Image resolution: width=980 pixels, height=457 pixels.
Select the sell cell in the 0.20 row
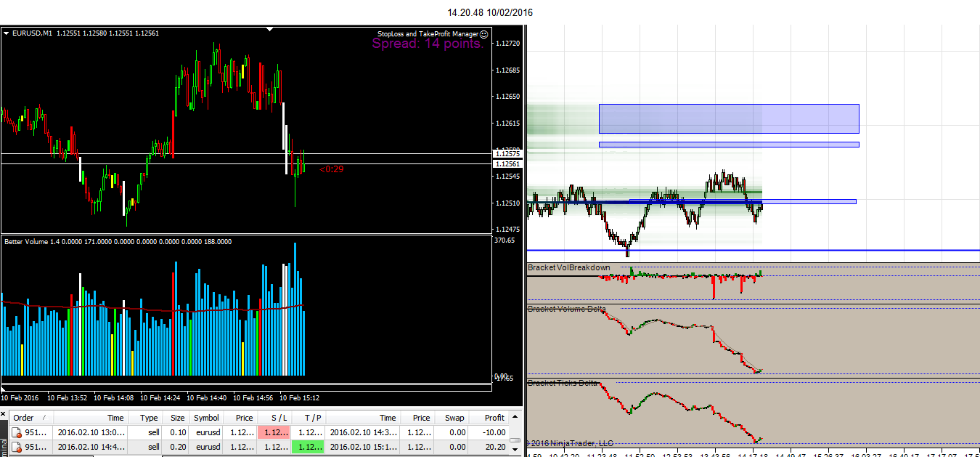(145, 448)
